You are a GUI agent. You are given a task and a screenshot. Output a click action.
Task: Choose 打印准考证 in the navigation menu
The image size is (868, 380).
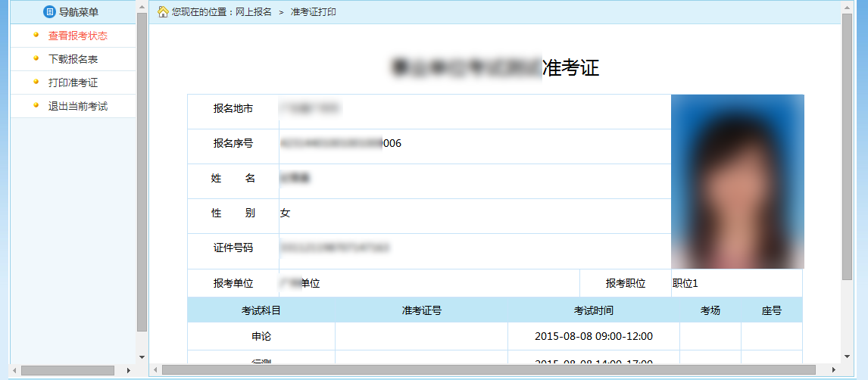tap(73, 83)
